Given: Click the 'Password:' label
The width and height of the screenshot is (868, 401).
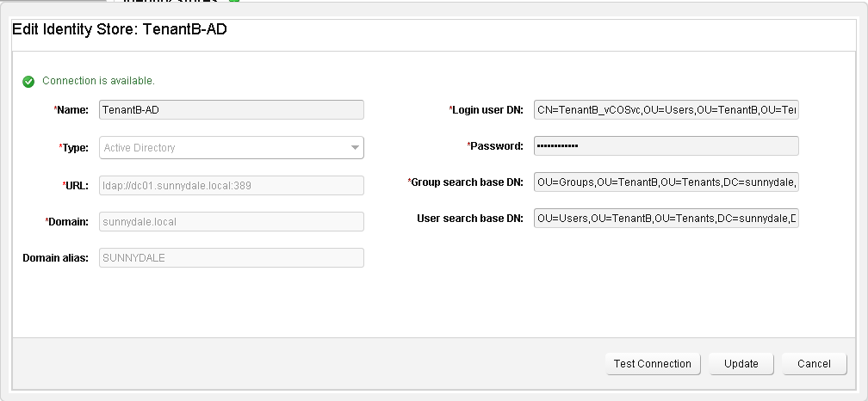Looking at the screenshot, I should click(495, 146).
